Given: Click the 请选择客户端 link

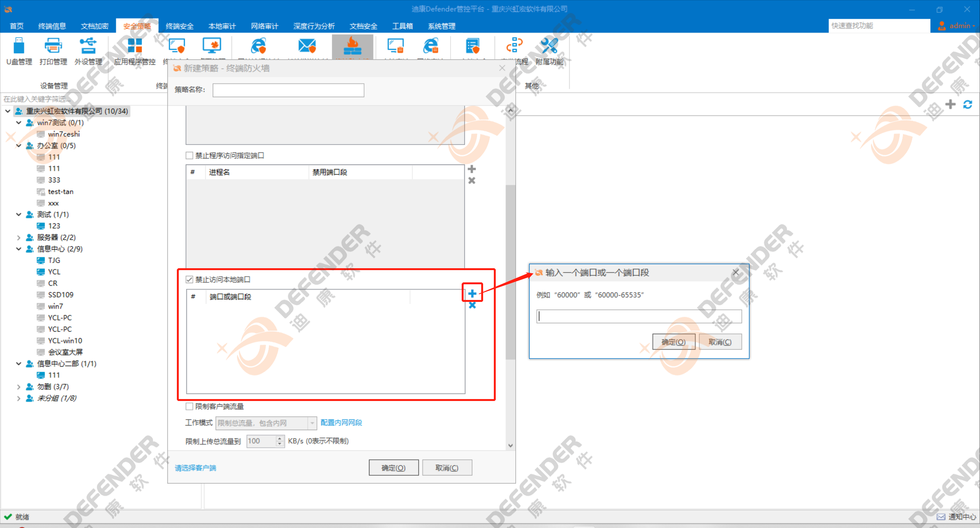Looking at the screenshot, I should [x=195, y=468].
